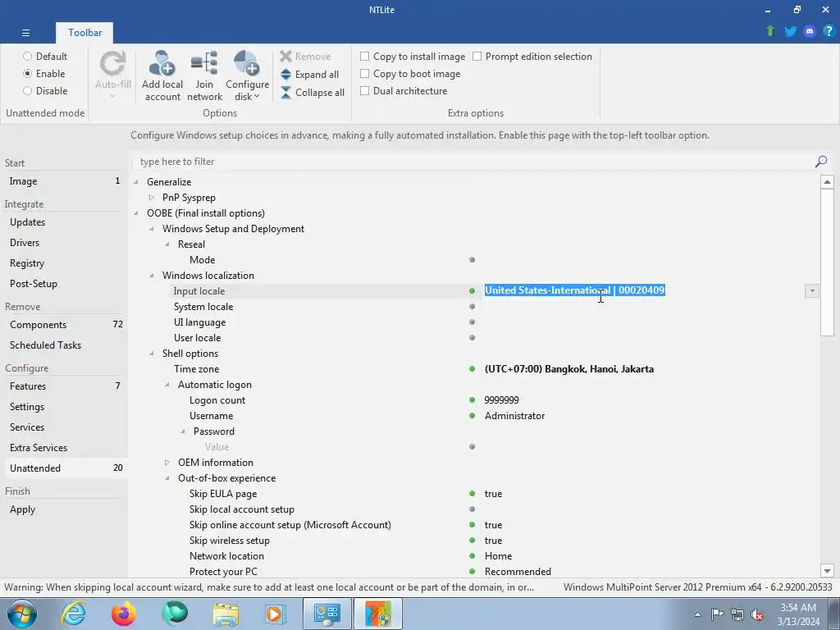Screen dimensions: 840x630
Task: Click the scrollbar down arrow
Action: 827,571
